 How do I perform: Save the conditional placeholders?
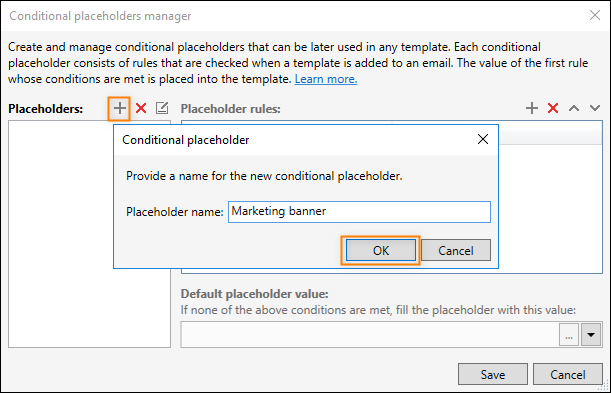pyautogui.click(x=493, y=374)
